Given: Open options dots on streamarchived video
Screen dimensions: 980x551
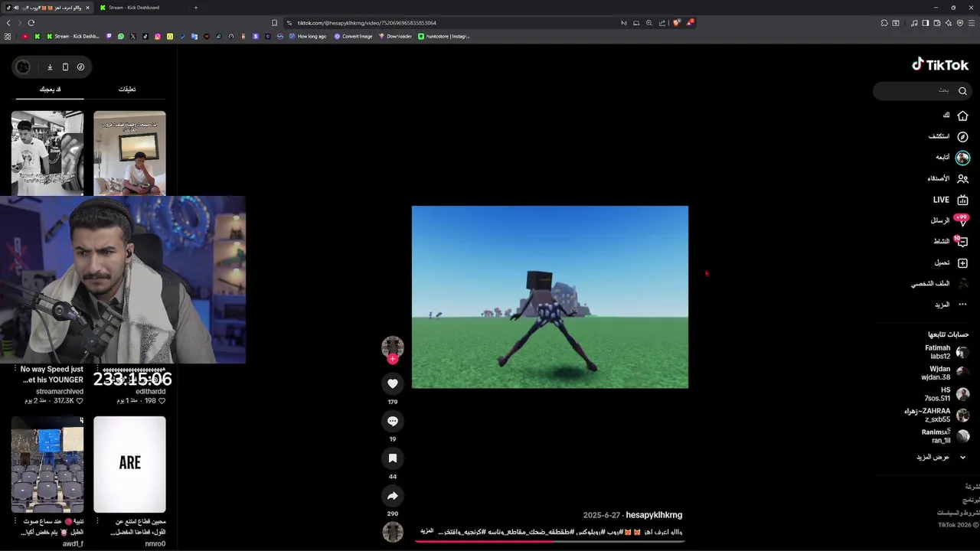Looking at the screenshot, I should click(x=15, y=369).
